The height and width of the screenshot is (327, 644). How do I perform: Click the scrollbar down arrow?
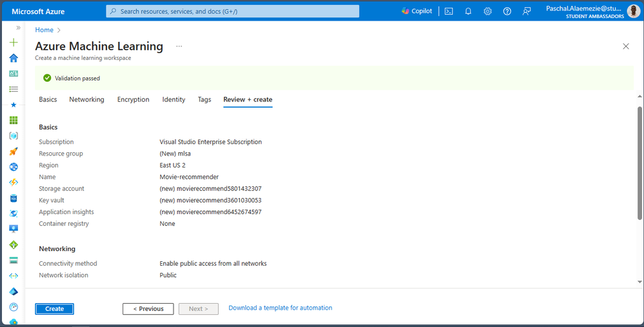[640, 282]
